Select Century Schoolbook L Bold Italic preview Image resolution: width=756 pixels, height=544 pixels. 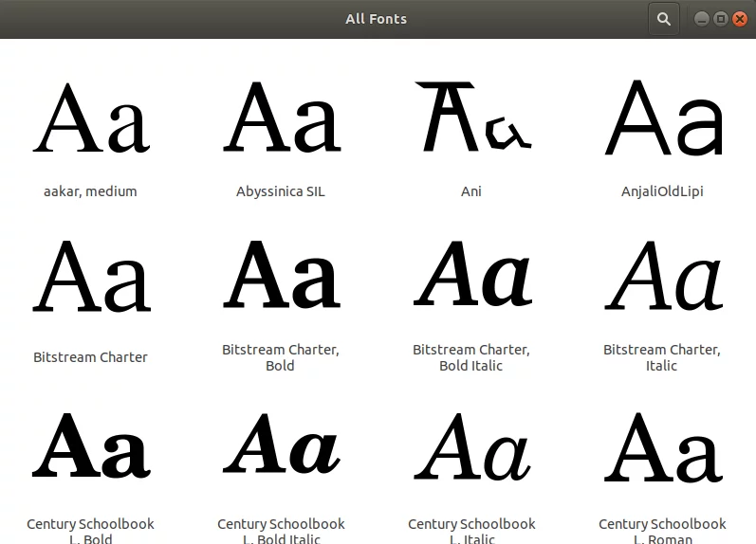point(281,445)
